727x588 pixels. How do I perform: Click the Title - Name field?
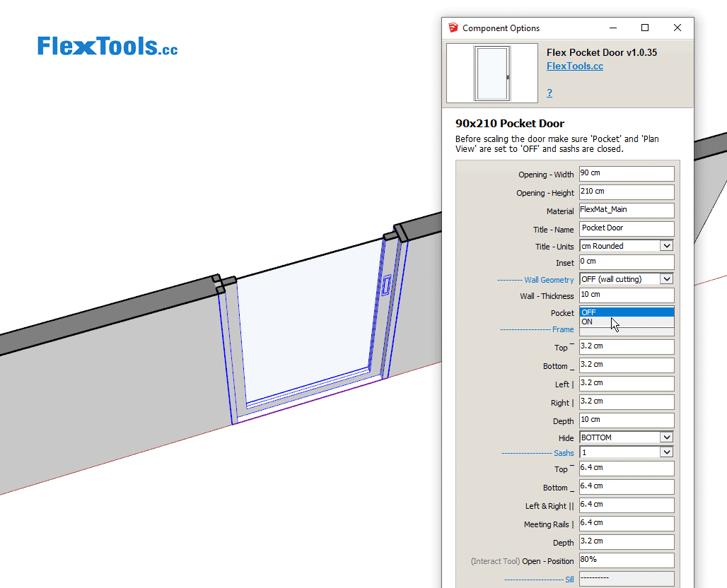click(x=627, y=228)
